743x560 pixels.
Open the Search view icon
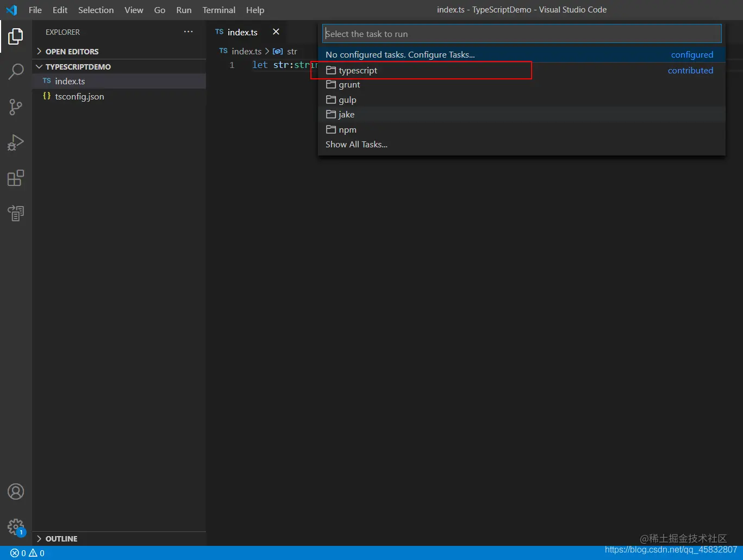point(16,72)
